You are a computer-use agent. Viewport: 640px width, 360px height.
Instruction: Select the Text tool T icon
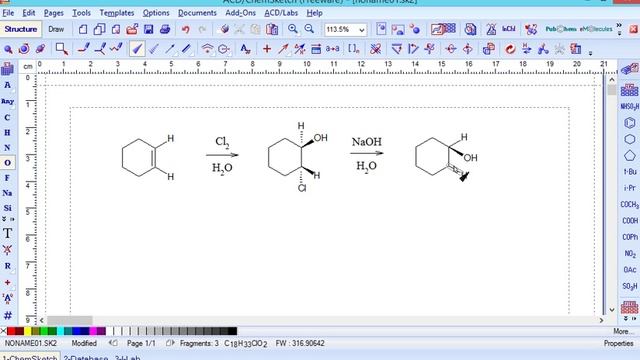coord(7,234)
